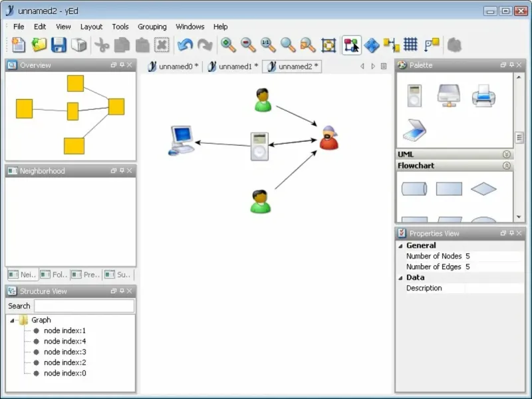Pick the iPod device palette icon
Viewport: 532px width, 399px height.
(x=414, y=96)
